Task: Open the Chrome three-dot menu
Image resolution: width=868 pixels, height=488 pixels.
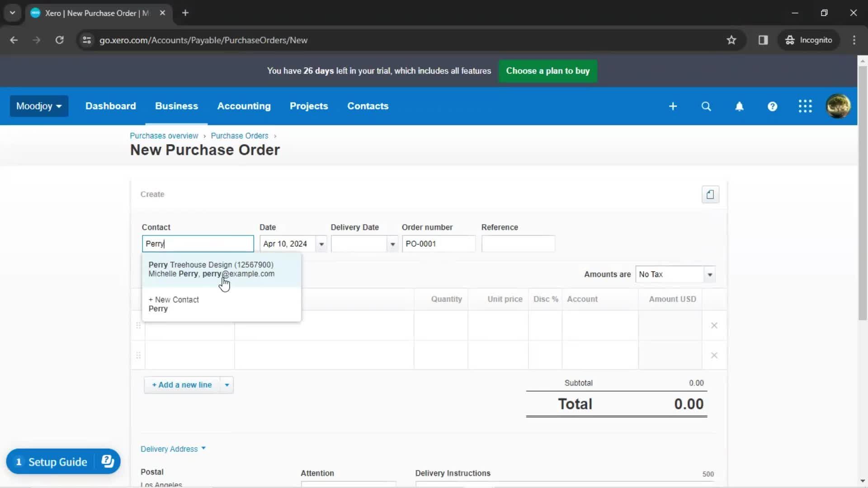Action: (854, 40)
